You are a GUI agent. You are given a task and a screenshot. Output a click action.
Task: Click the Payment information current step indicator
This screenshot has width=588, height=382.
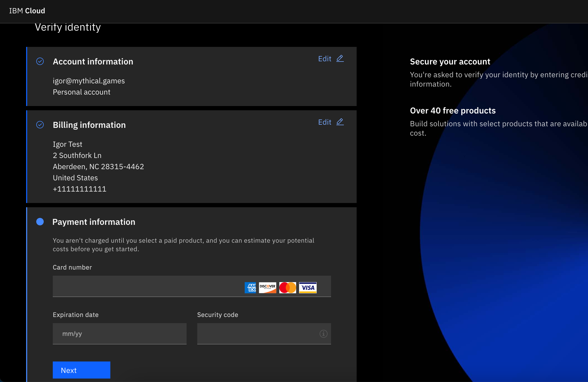point(40,222)
